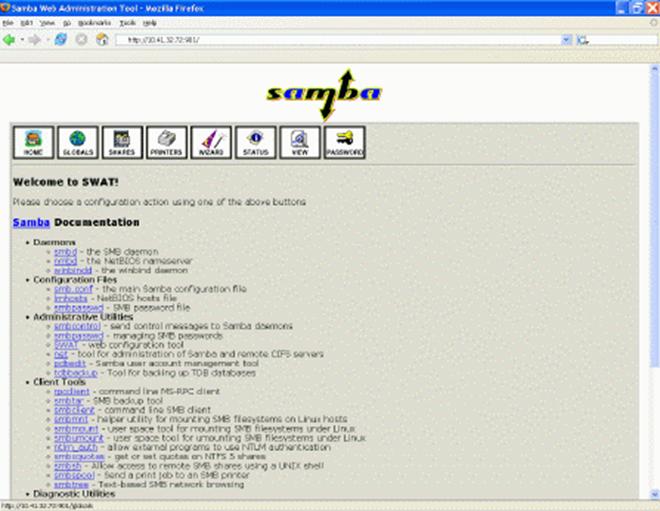
Task: Click the Samba logo image
Action: pyautogui.click(x=324, y=95)
